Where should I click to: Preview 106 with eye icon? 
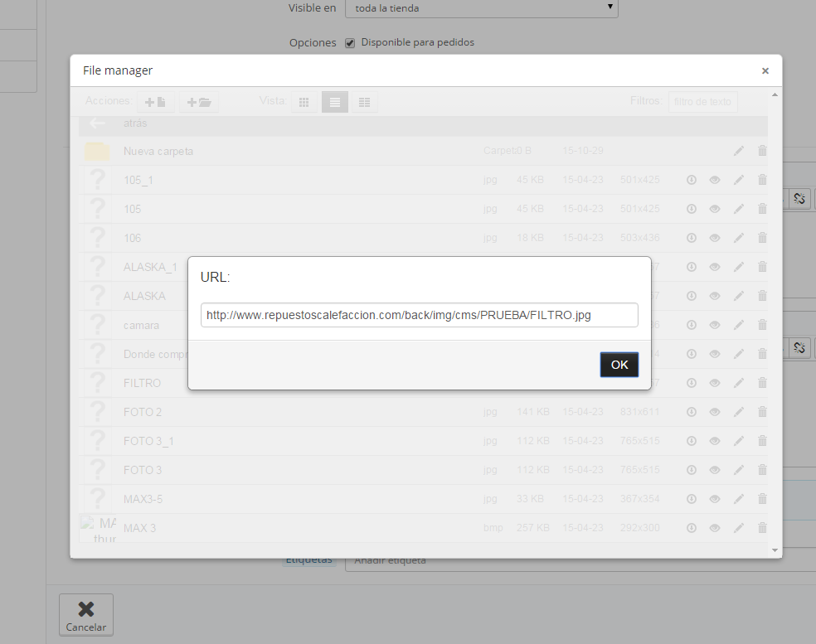point(715,238)
